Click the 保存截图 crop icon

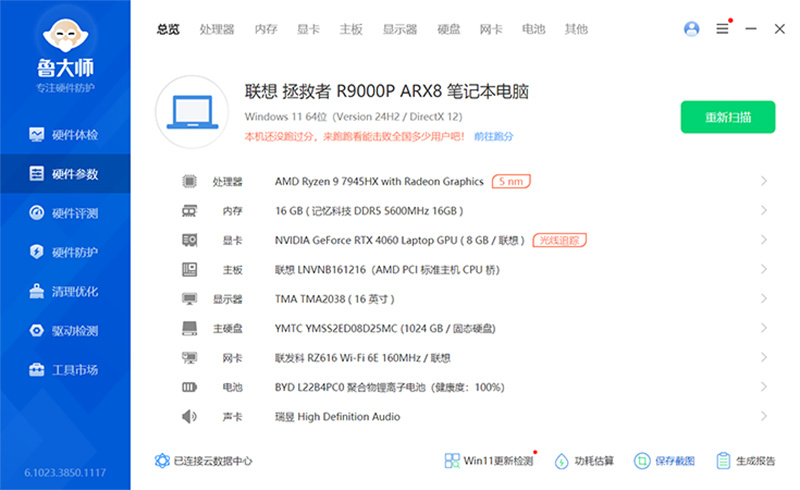click(x=642, y=461)
